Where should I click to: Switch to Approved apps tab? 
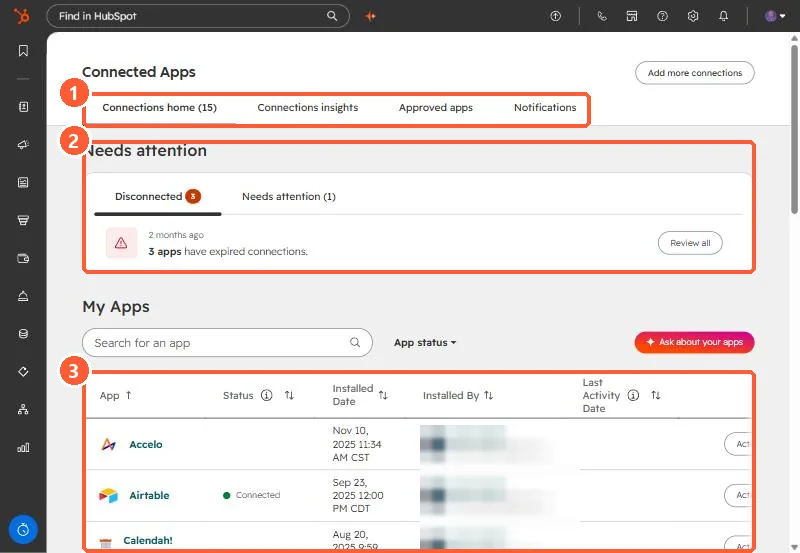436,108
